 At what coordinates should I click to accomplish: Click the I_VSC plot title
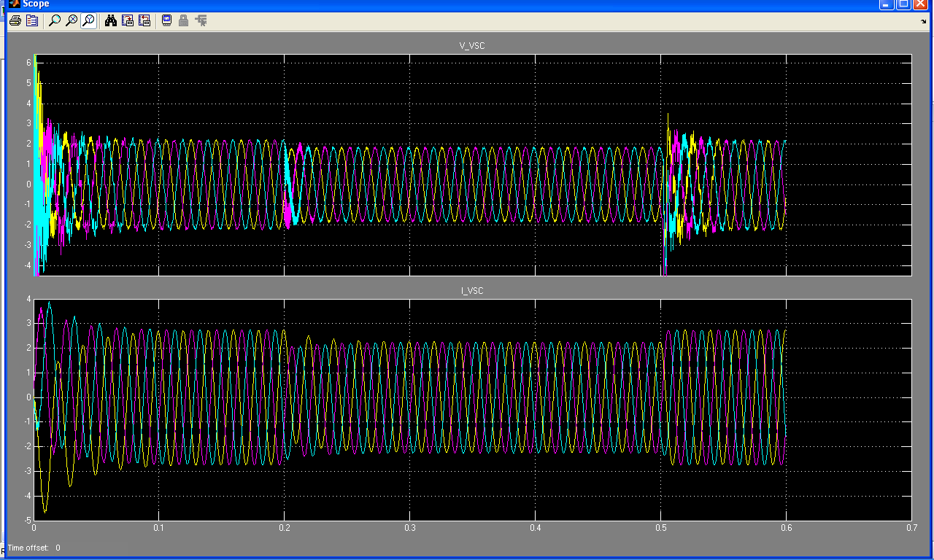pos(471,291)
